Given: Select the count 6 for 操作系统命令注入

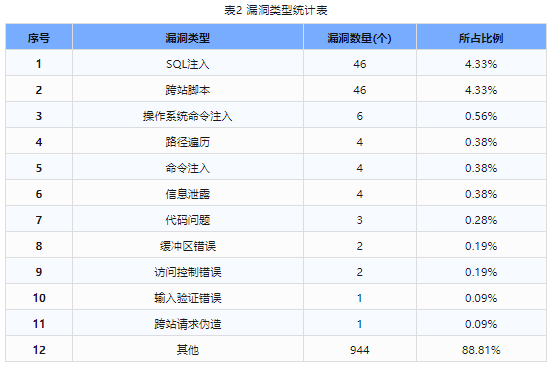Looking at the screenshot, I should [360, 116].
